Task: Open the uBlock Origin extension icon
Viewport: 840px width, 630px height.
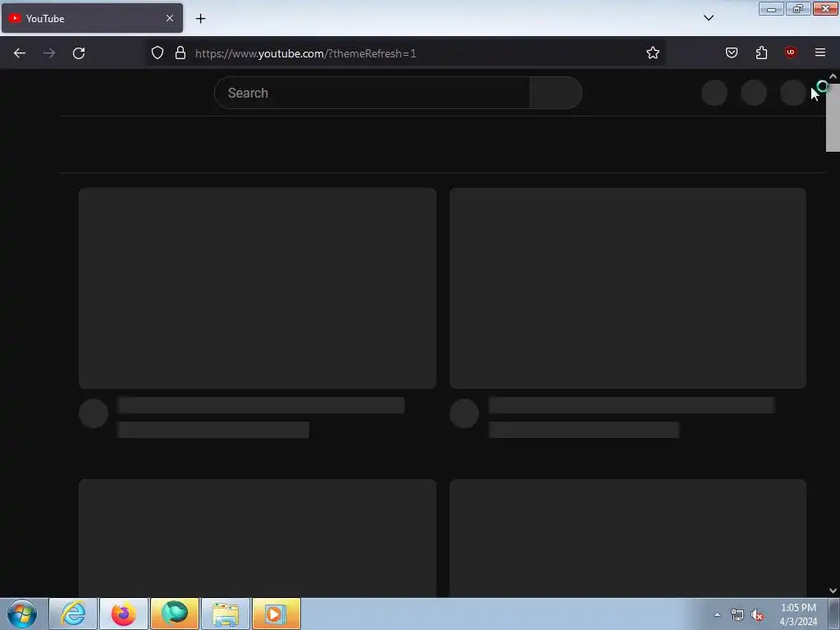Action: [791, 52]
